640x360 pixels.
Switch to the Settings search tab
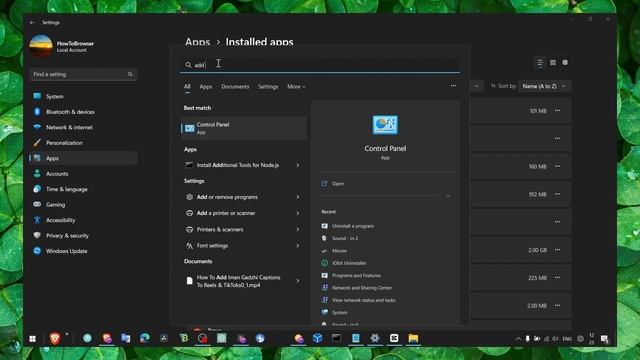268,87
